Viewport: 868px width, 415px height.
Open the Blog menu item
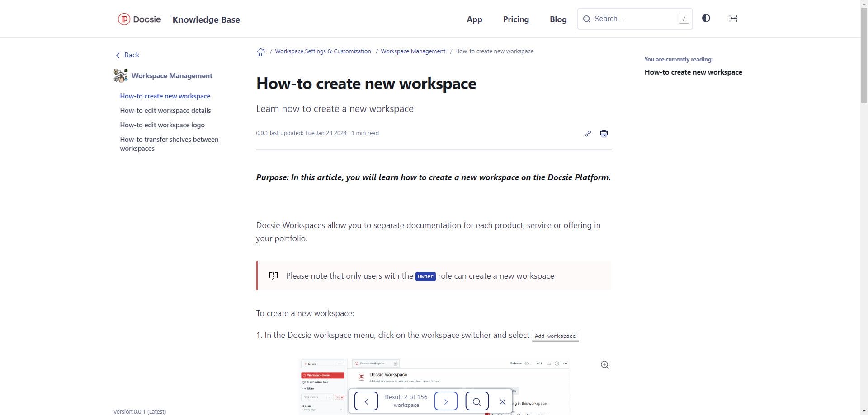[558, 19]
